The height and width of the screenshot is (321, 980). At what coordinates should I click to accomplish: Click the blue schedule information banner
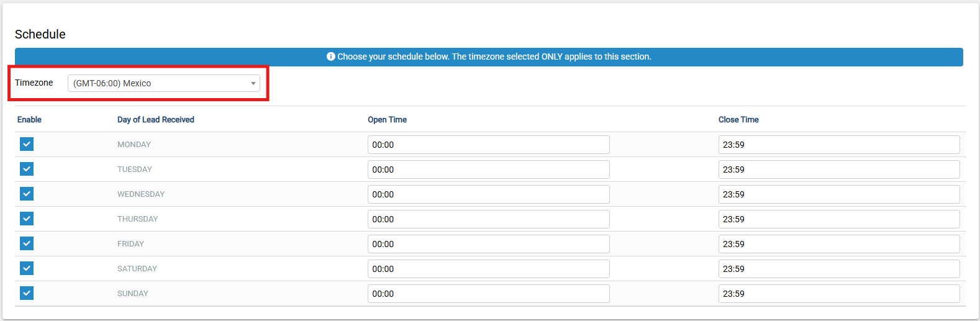[x=489, y=57]
